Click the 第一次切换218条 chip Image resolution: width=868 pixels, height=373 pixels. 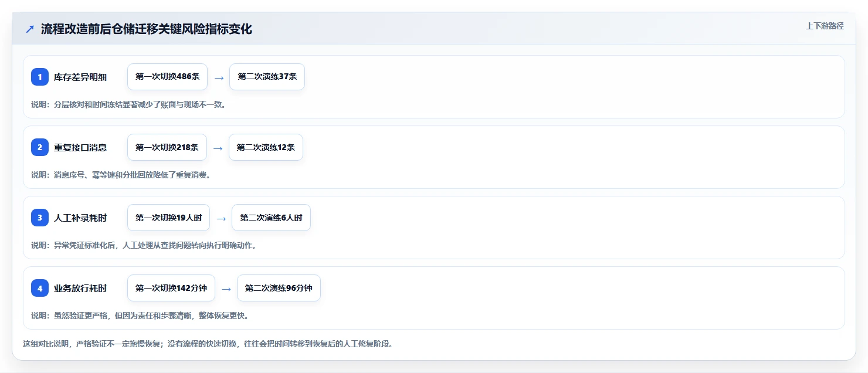click(167, 147)
